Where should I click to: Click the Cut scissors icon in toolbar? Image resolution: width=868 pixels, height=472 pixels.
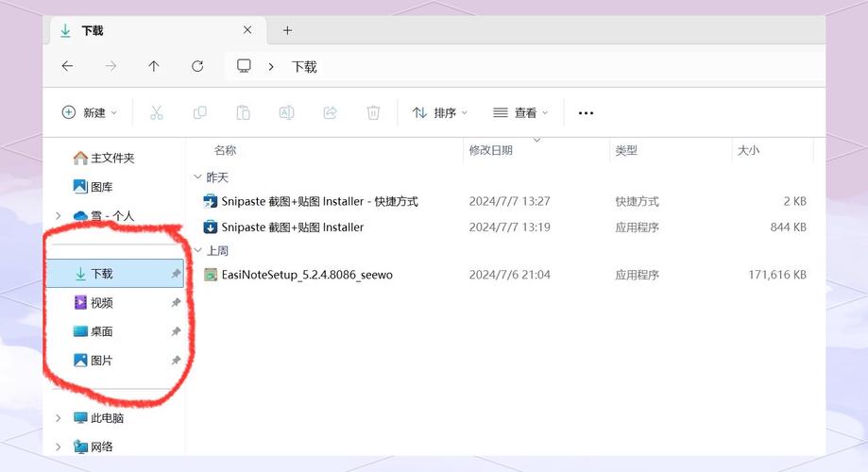click(157, 112)
